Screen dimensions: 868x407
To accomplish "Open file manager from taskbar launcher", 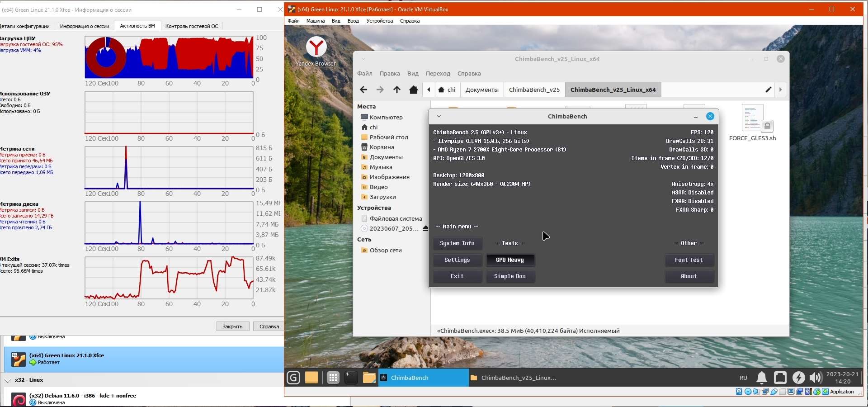I will pyautogui.click(x=369, y=378).
